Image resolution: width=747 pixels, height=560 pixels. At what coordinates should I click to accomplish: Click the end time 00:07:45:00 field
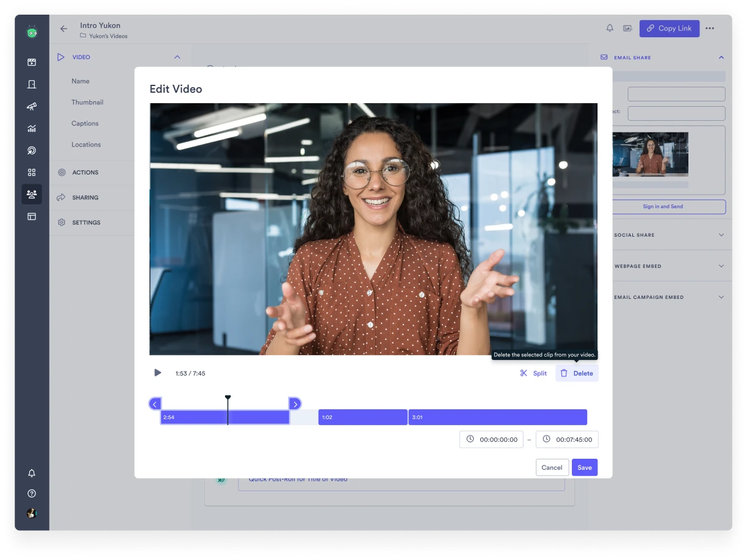(x=567, y=439)
